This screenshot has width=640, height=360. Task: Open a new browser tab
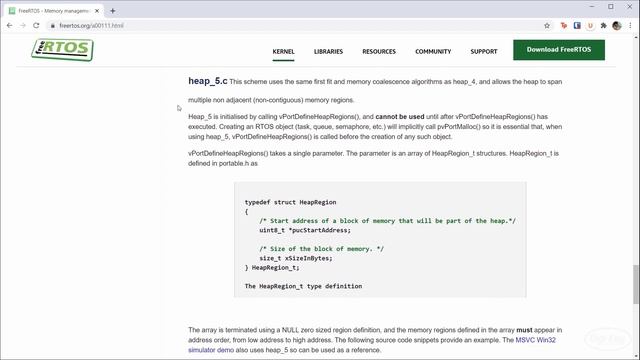pyautogui.click(x=113, y=11)
